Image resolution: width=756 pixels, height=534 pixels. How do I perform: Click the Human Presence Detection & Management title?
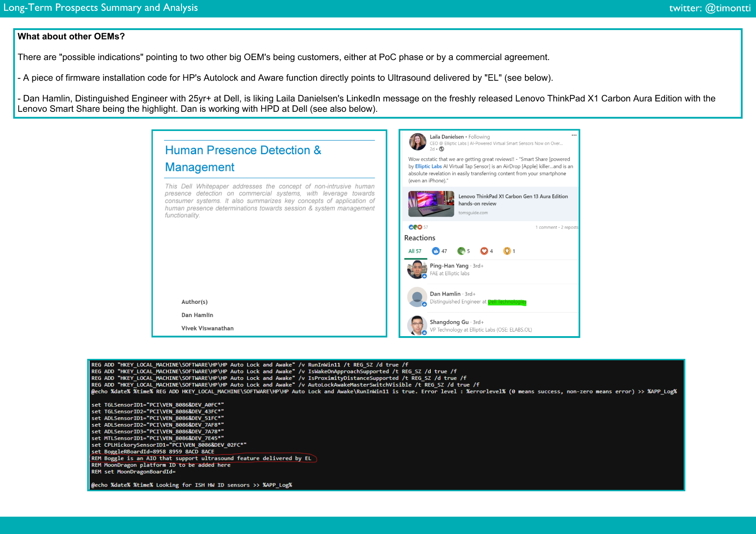coord(243,158)
